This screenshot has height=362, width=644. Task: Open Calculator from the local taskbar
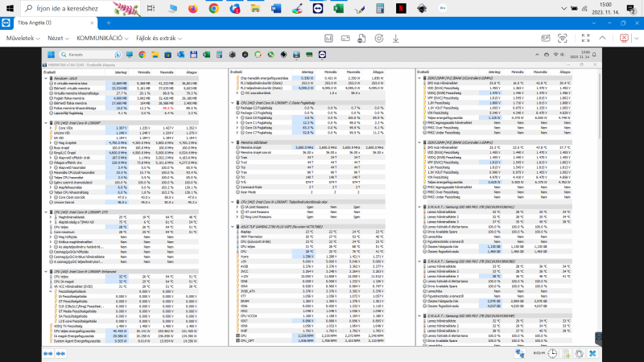click(x=380, y=8)
